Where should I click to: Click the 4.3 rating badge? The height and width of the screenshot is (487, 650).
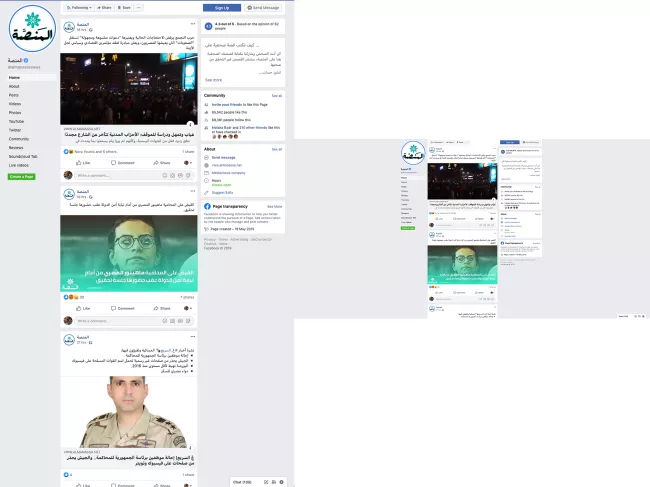coord(209,26)
